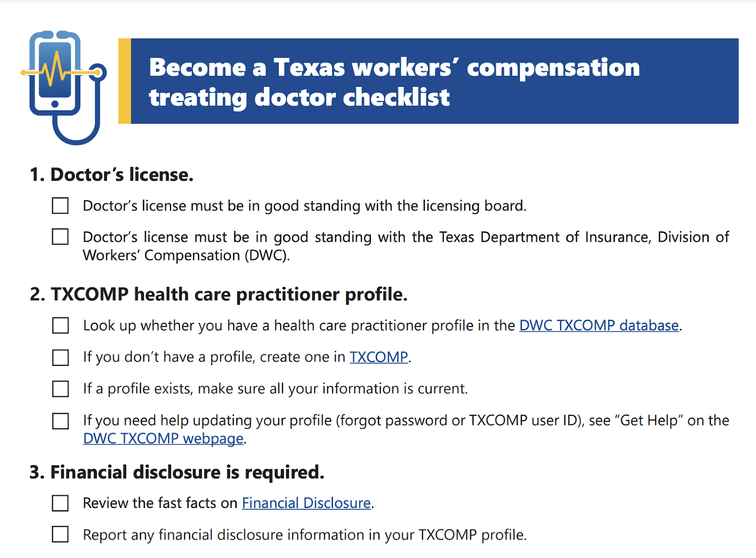Click the yellow accent bar beside title

pos(124,81)
